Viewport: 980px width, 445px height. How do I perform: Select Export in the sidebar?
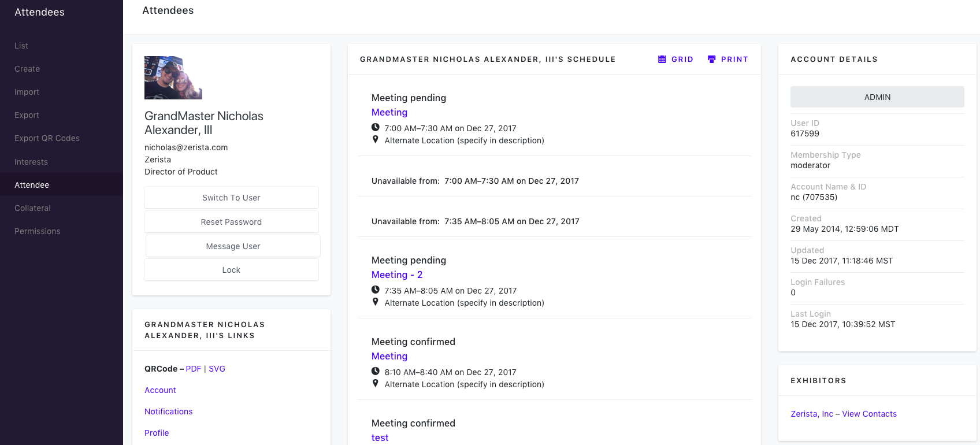pyautogui.click(x=27, y=115)
